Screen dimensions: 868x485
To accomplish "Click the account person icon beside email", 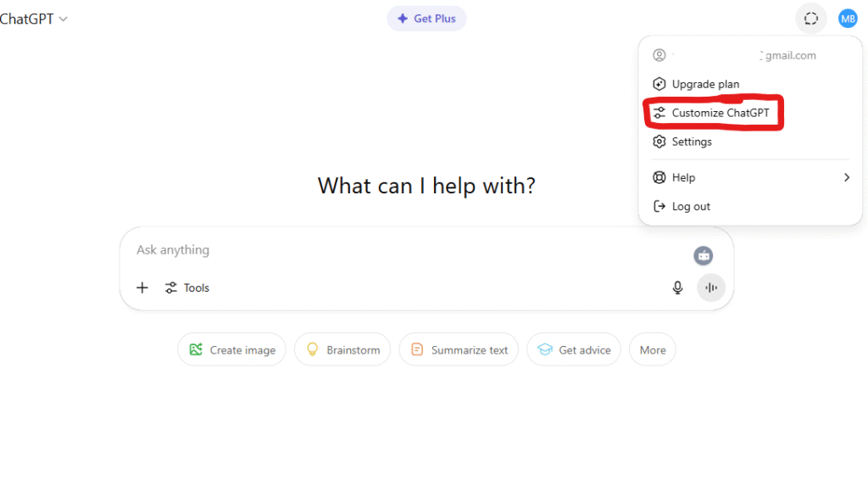I will [659, 55].
